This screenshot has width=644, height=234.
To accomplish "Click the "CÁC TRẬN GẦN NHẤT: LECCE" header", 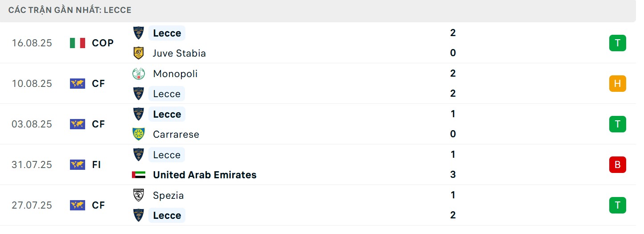I will click(70, 10).
